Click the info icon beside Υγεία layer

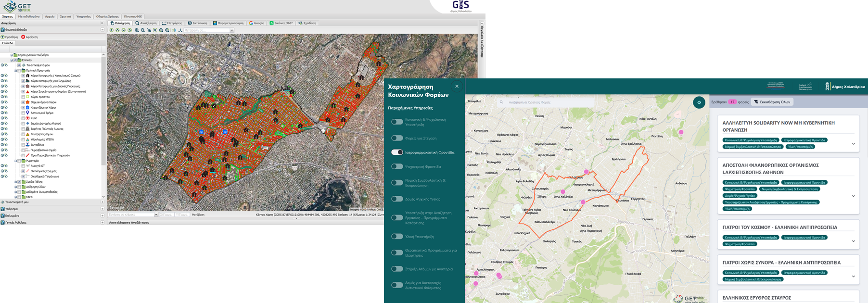point(2,118)
